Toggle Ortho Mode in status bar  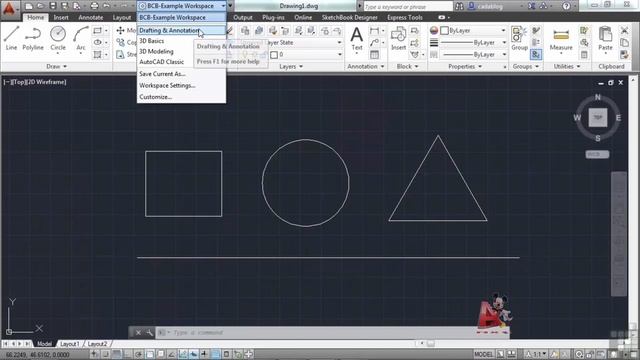[128, 354]
